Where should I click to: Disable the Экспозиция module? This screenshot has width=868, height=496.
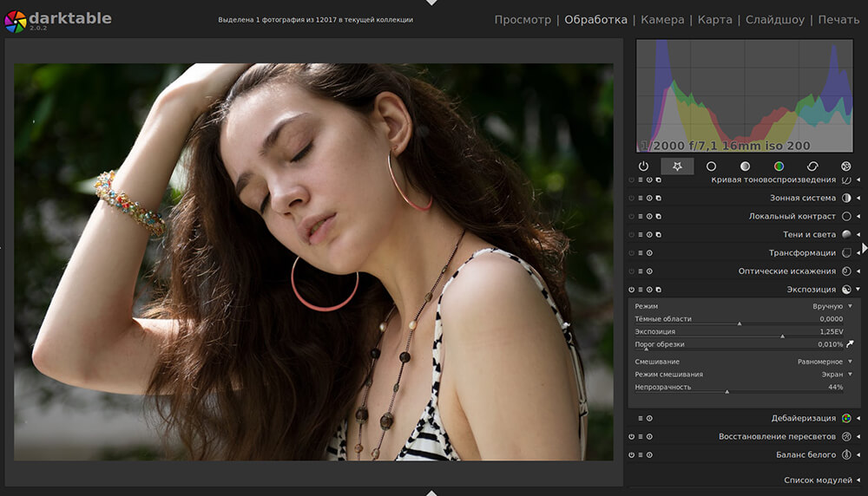632,290
